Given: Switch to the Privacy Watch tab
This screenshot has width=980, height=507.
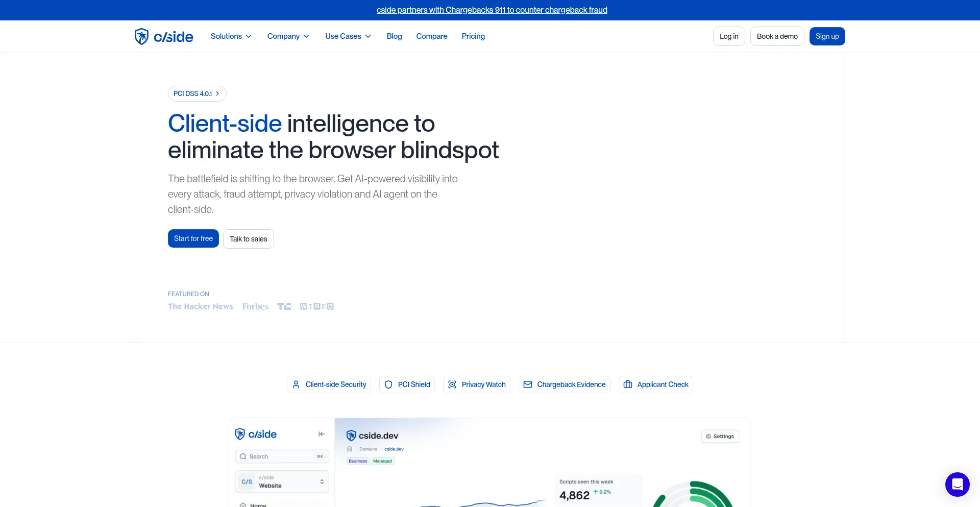Looking at the screenshot, I should 477,384.
